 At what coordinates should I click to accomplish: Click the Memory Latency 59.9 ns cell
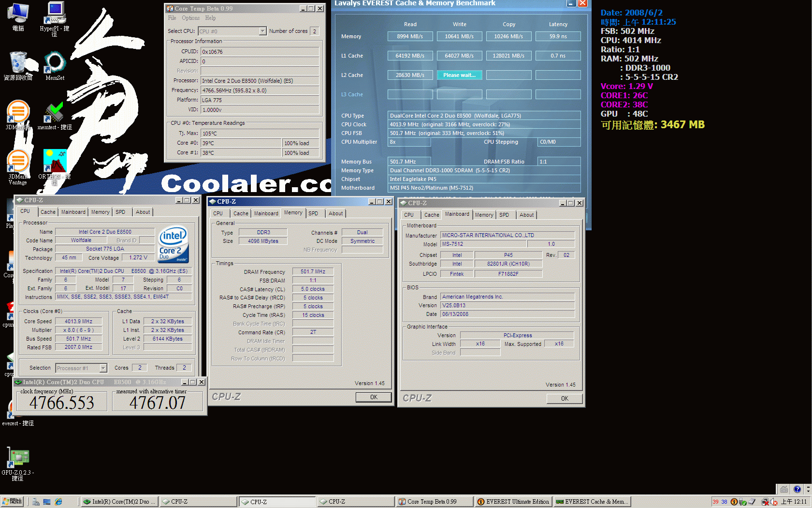[558, 36]
